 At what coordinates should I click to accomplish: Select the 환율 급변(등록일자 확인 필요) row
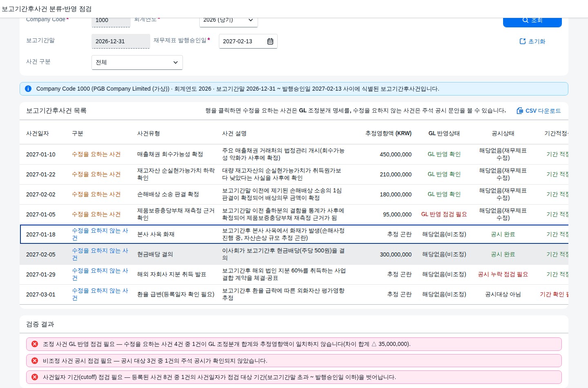[294, 294]
